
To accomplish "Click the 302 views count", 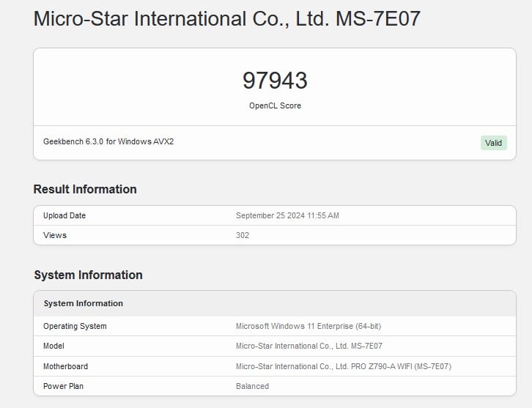I will click(243, 235).
